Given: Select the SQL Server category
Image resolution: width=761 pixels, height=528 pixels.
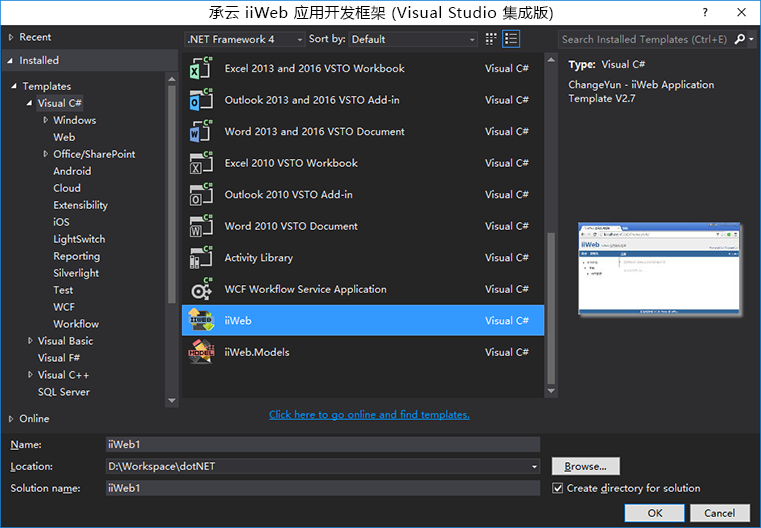Looking at the screenshot, I should point(64,392).
